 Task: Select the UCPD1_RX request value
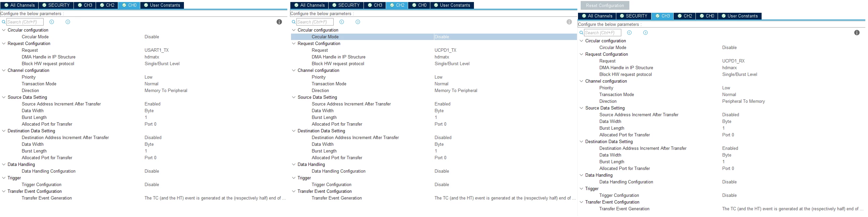[733, 61]
